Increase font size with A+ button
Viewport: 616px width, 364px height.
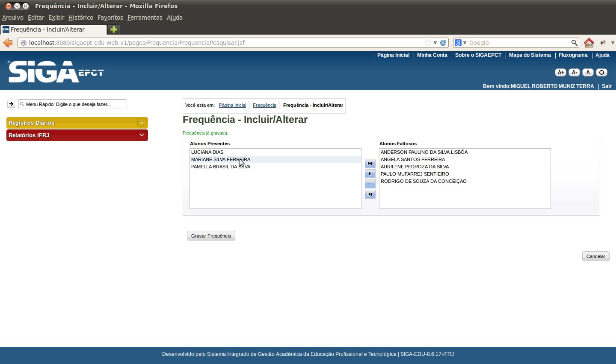point(560,73)
